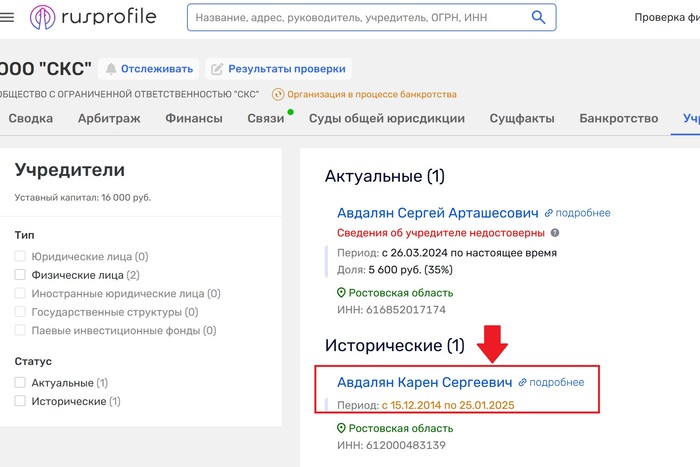Click the link icon beside Авдалян Сергей Арташесович

pyautogui.click(x=549, y=213)
